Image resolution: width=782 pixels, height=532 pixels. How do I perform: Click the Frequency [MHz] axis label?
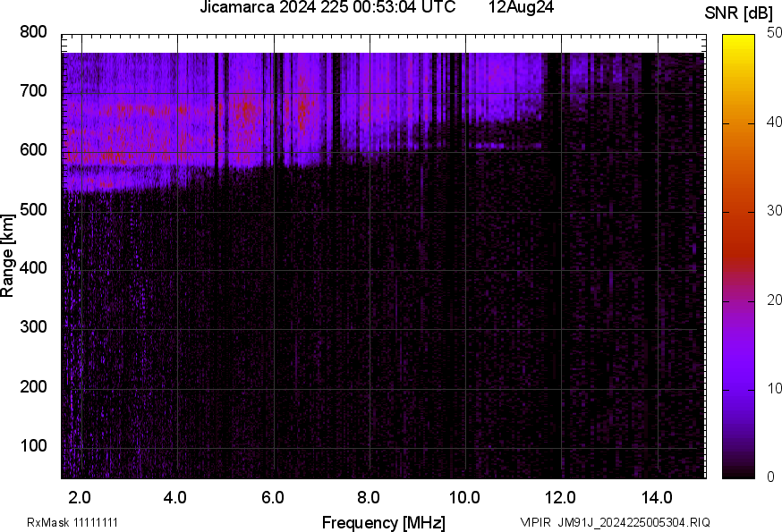pyautogui.click(x=383, y=522)
